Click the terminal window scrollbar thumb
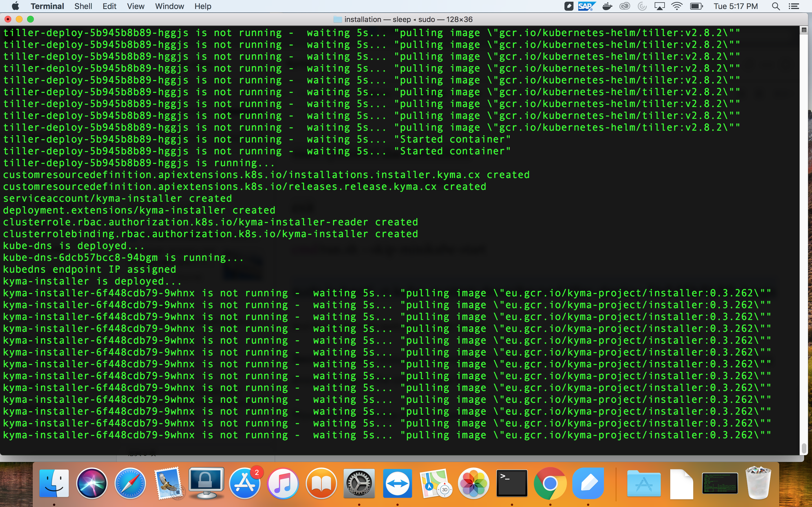This screenshot has width=812, height=507. coord(804,448)
